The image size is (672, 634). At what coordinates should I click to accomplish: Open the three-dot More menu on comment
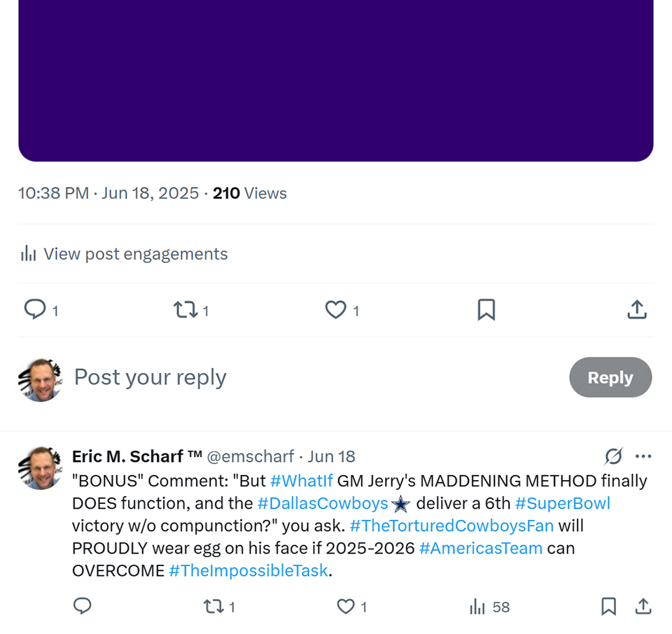[643, 456]
